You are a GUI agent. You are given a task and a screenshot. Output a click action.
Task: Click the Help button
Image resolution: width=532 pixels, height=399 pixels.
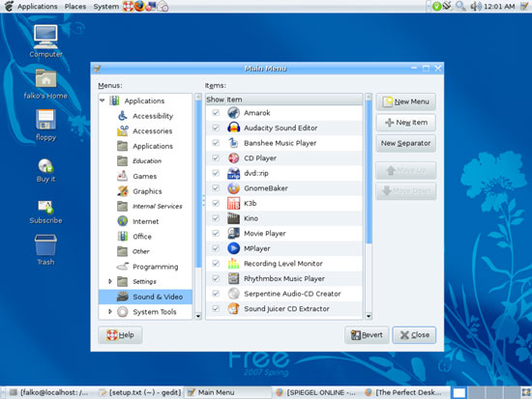pos(120,335)
